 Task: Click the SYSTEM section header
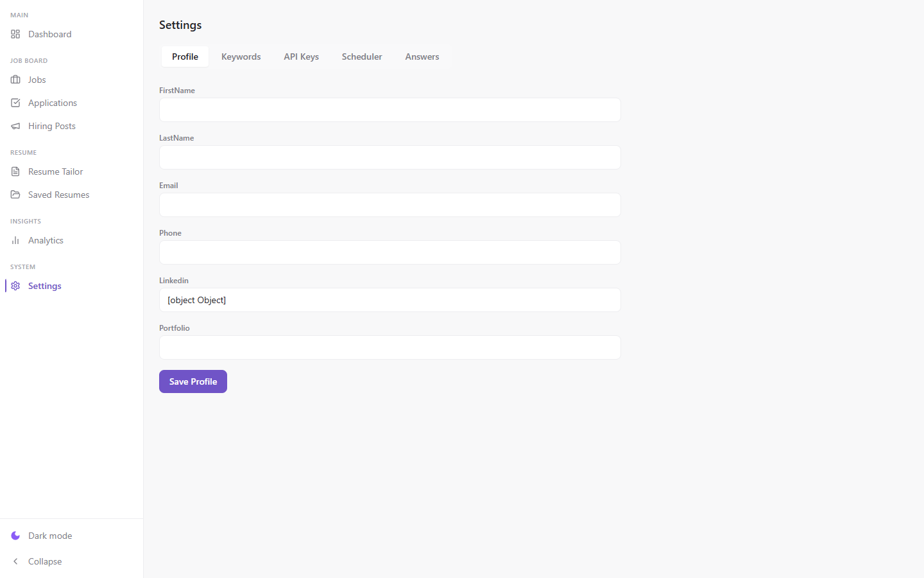click(x=22, y=267)
